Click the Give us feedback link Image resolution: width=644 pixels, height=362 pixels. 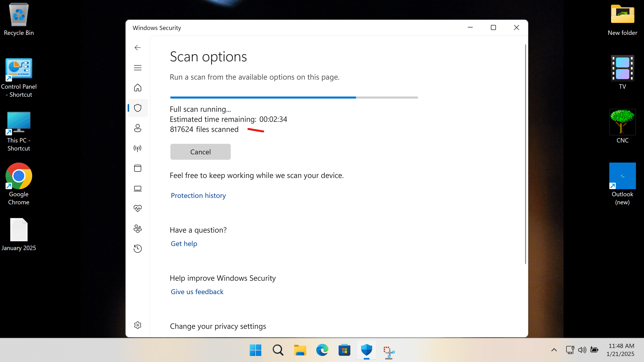197,292
